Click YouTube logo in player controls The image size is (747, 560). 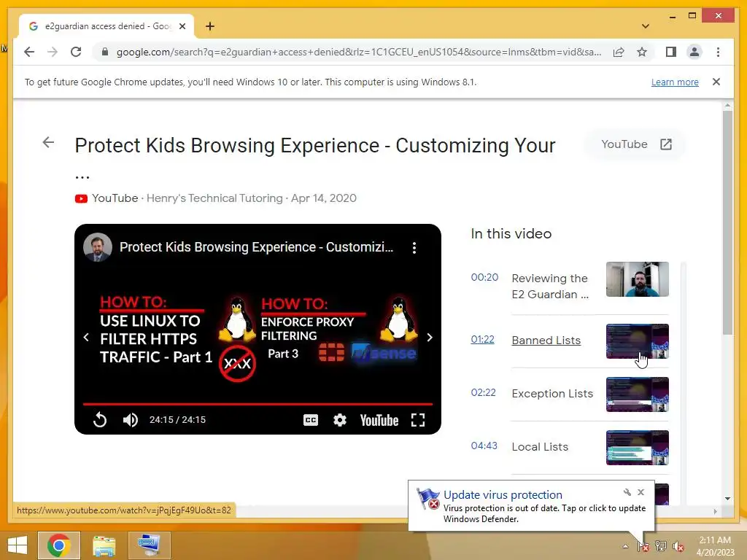tap(379, 420)
